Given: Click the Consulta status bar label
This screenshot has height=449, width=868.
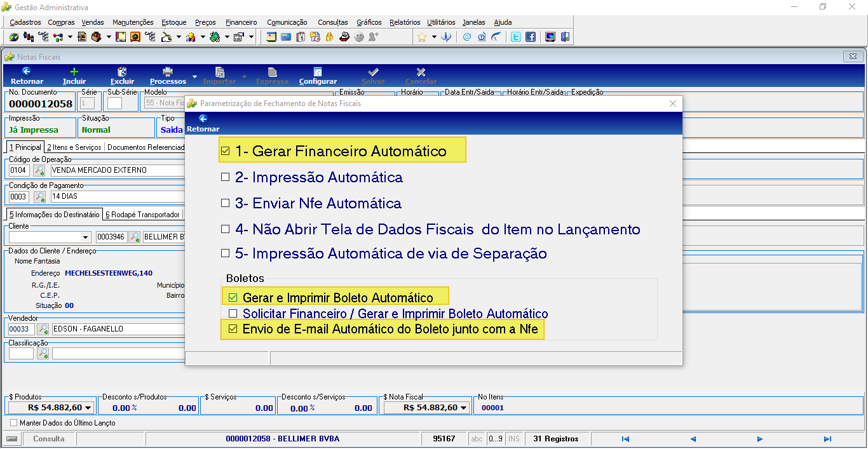Looking at the screenshot, I should 49,439.
